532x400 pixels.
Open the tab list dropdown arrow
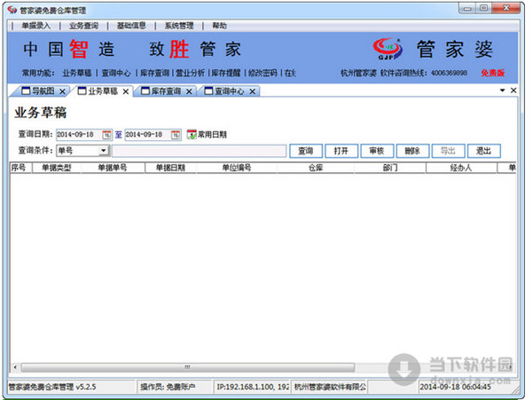(x=503, y=90)
